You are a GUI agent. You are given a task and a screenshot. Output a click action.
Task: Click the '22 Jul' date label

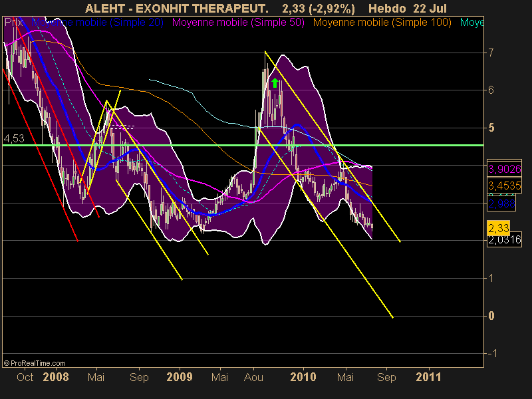(x=430, y=8)
